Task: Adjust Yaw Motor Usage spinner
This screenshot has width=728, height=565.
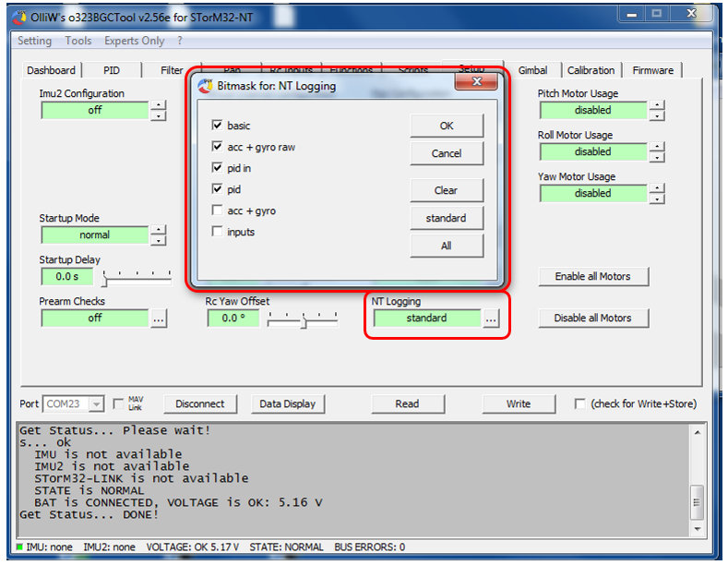Action: [656, 194]
